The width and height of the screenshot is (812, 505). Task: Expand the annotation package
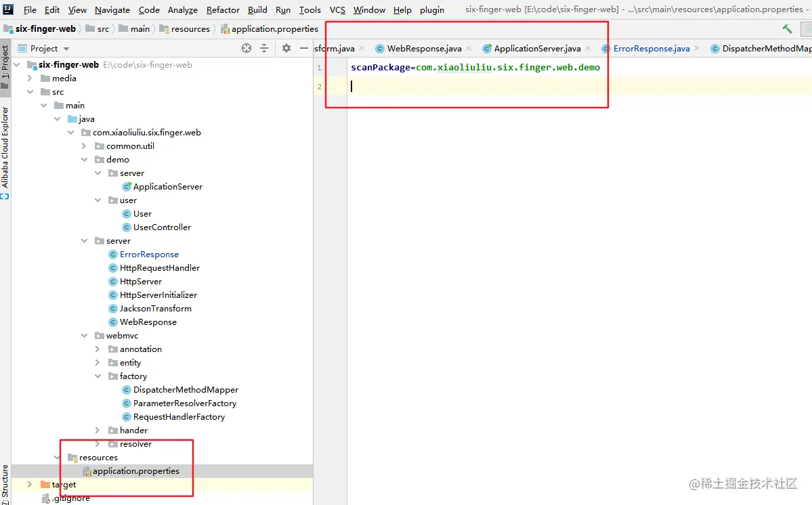(98, 349)
